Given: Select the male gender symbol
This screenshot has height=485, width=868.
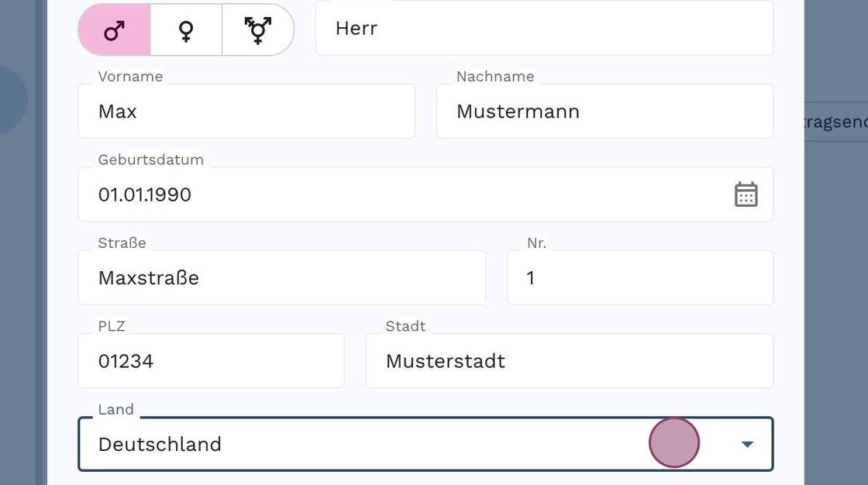Looking at the screenshot, I should (115, 30).
